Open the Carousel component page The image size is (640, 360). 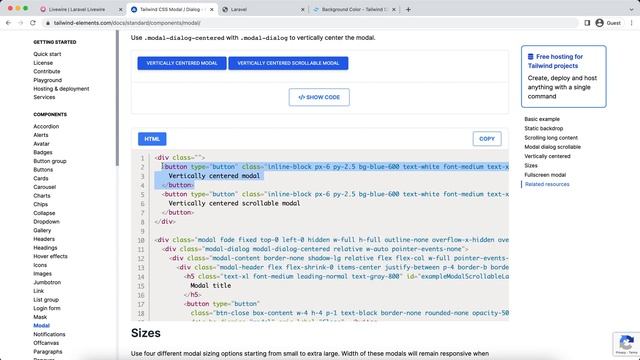pos(44,187)
